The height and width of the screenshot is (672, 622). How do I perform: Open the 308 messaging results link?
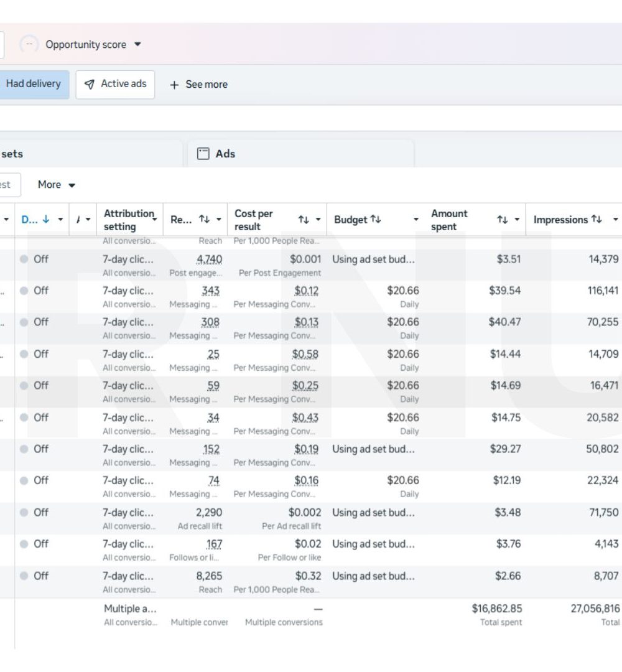pos(210,322)
